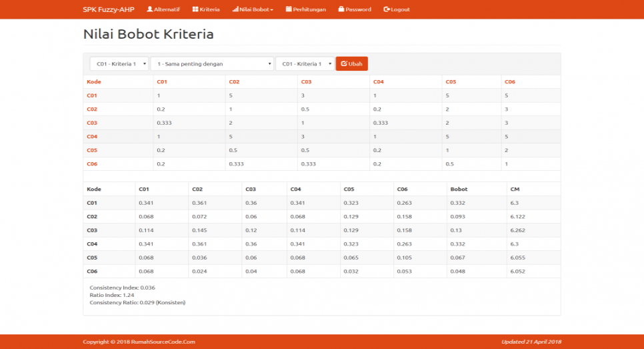Click the CM value 6.052
The width and height of the screenshot is (644, 349).
point(517,272)
